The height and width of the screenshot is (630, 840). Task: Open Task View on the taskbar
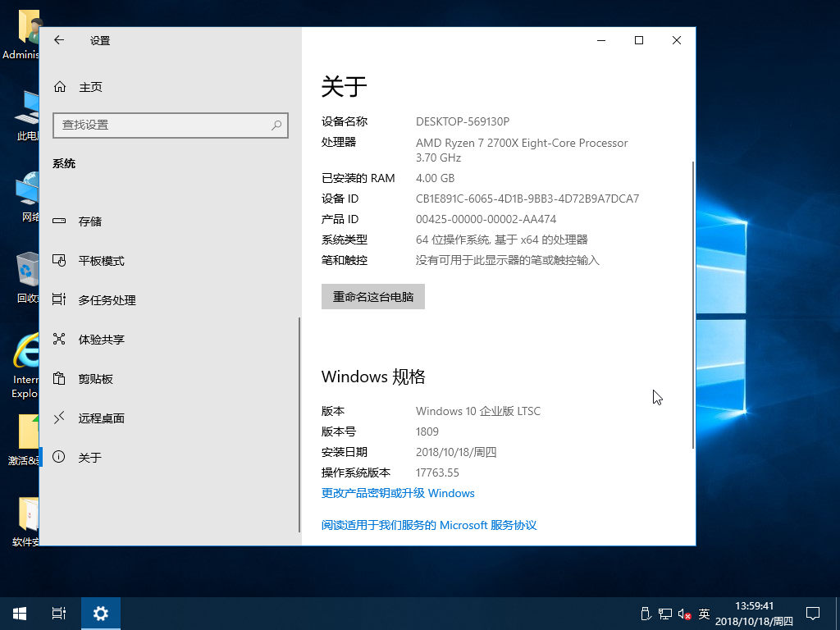pos(59,614)
